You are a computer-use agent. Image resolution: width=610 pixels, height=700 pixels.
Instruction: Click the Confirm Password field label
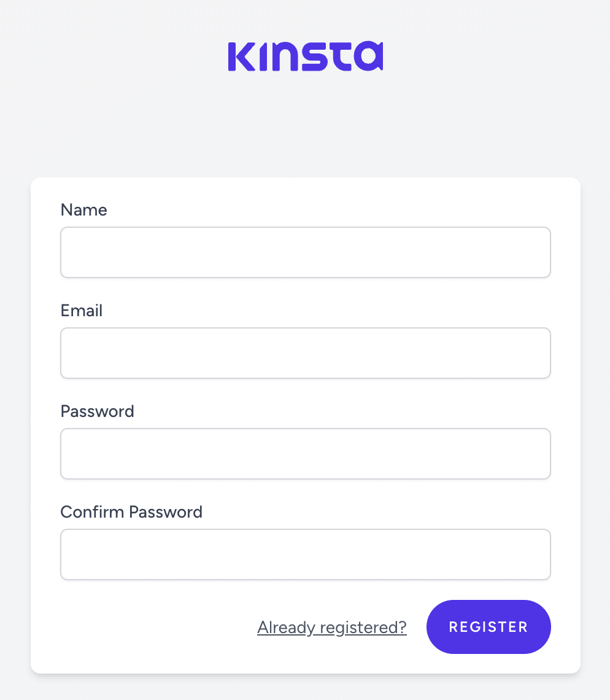[x=131, y=511]
